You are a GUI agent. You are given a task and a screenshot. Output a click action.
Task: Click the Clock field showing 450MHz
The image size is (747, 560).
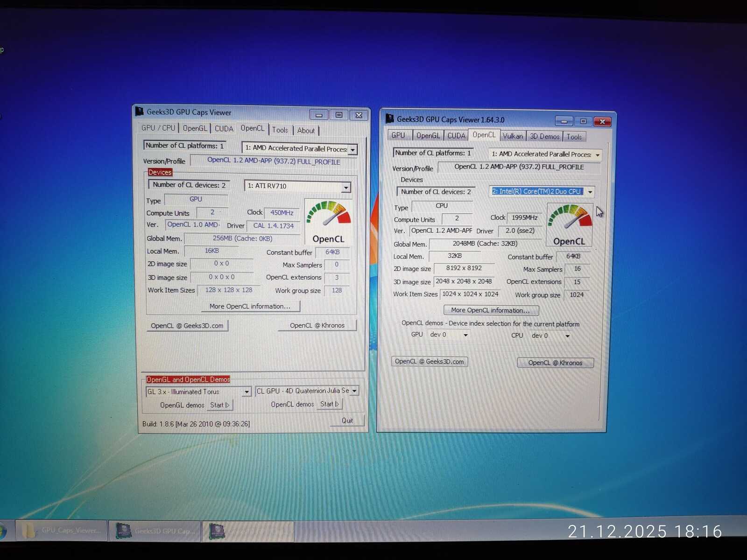click(282, 213)
